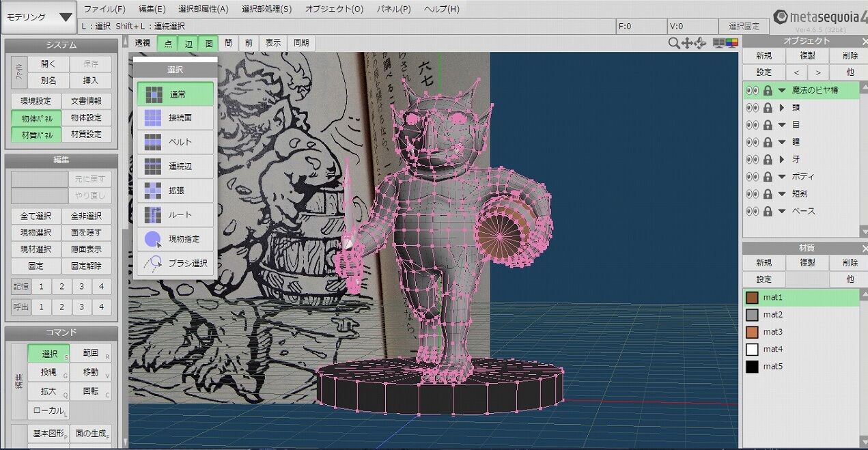
Task: Click the four-arrow pan view icon
Action: click(687, 43)
